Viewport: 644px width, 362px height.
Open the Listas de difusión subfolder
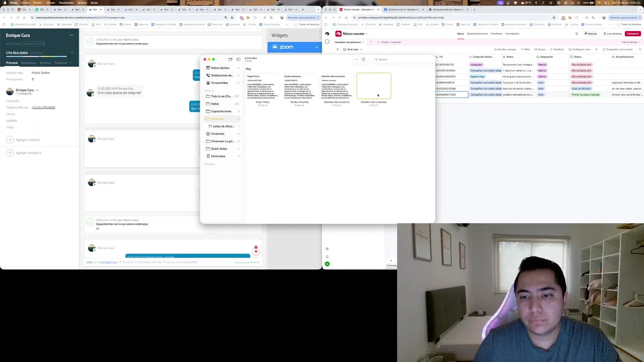[x=223, y=126]
